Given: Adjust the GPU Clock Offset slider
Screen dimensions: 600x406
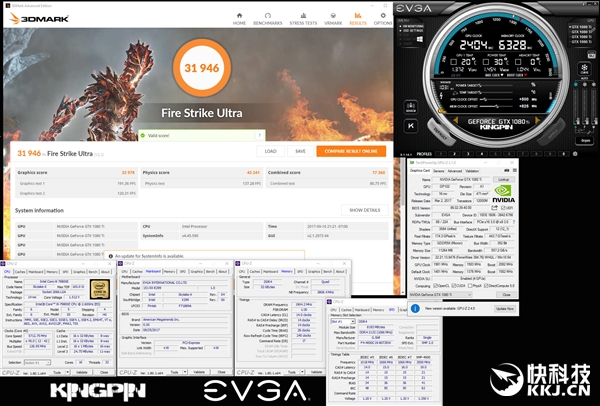Looking at the screenshot, I should (x=496, y=99).
